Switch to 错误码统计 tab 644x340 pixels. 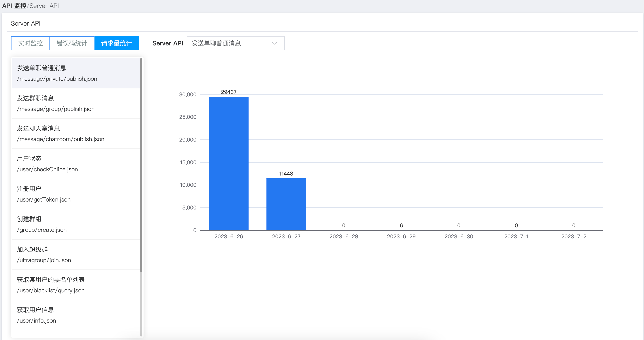point(72,43)
